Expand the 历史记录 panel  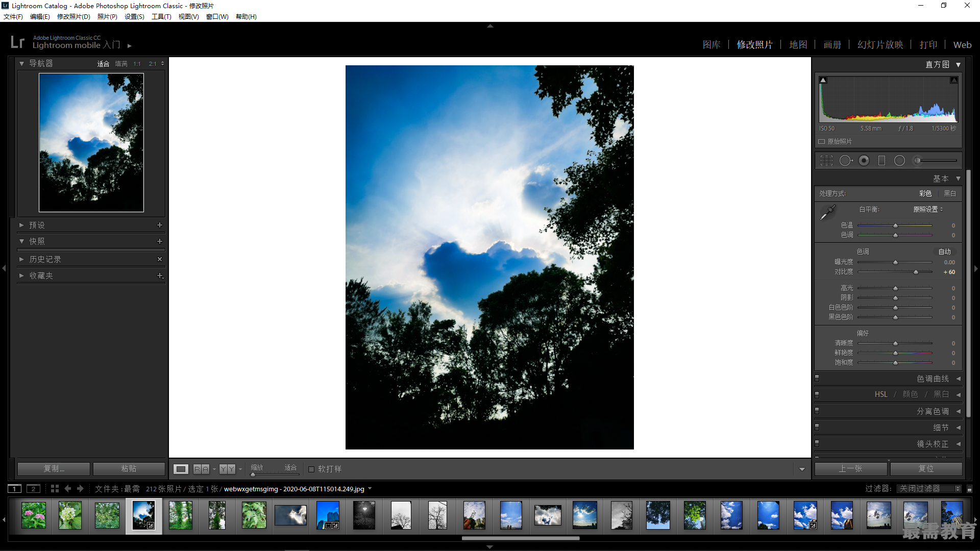[22, 259]
